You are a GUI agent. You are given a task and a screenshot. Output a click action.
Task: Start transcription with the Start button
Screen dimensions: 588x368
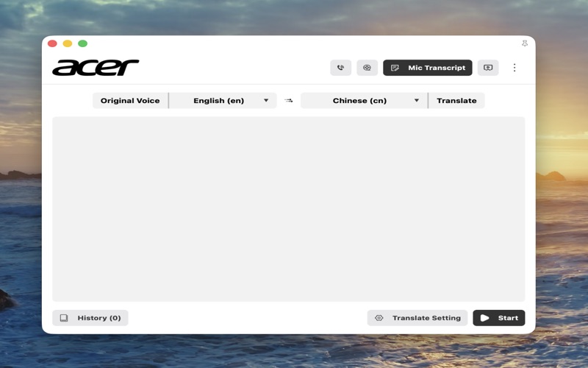[499, 318]
